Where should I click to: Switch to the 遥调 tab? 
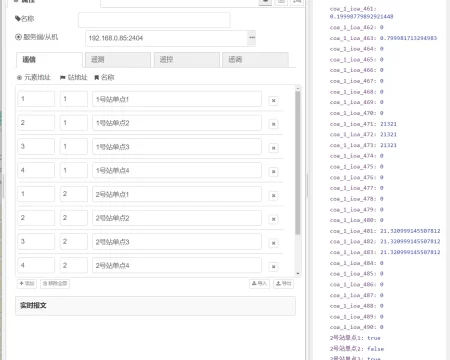coord(255,60)
